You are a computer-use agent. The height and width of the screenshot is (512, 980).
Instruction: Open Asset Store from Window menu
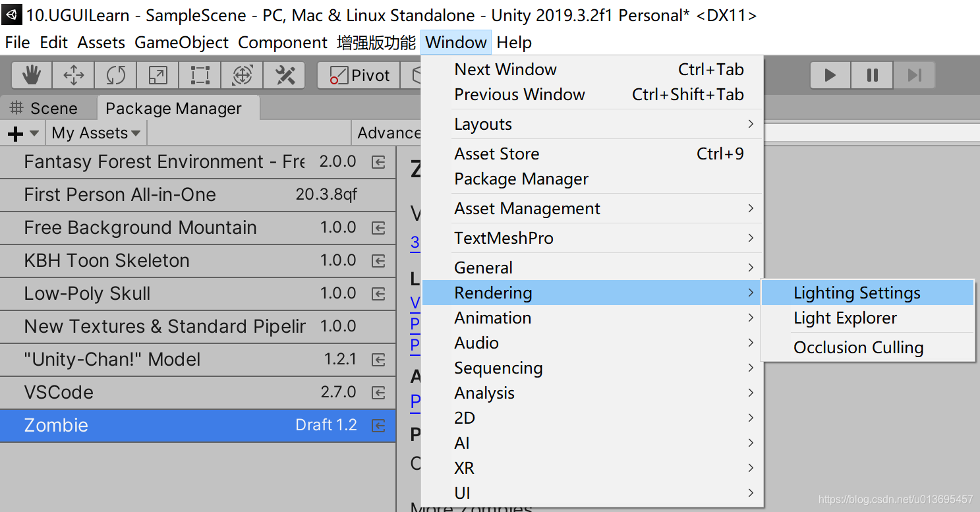(592, 154)
